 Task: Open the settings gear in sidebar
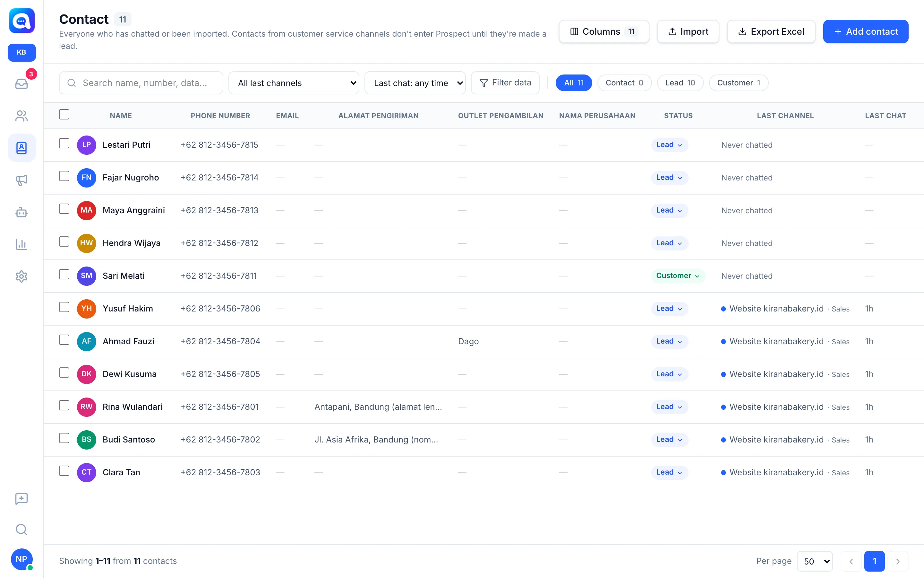pos(22,276)
